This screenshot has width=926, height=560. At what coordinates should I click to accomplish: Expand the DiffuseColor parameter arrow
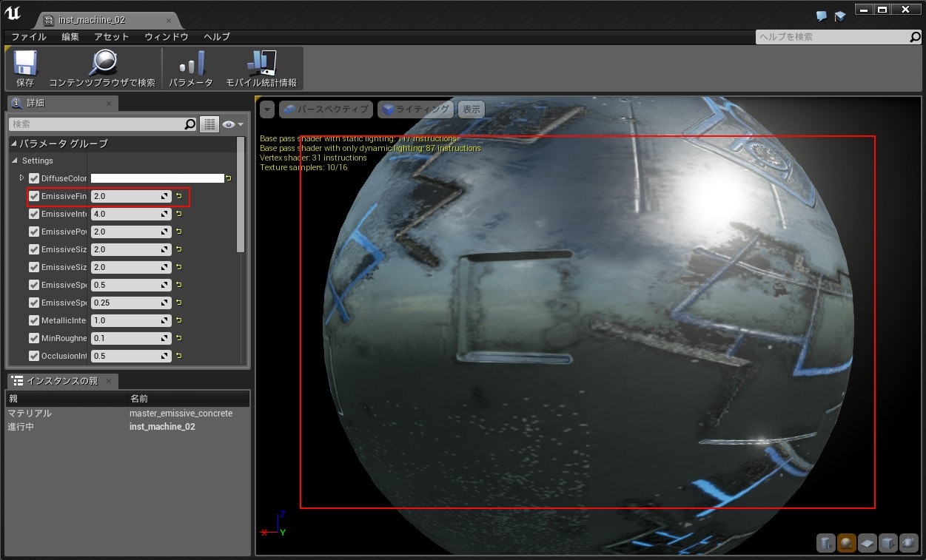21,178
